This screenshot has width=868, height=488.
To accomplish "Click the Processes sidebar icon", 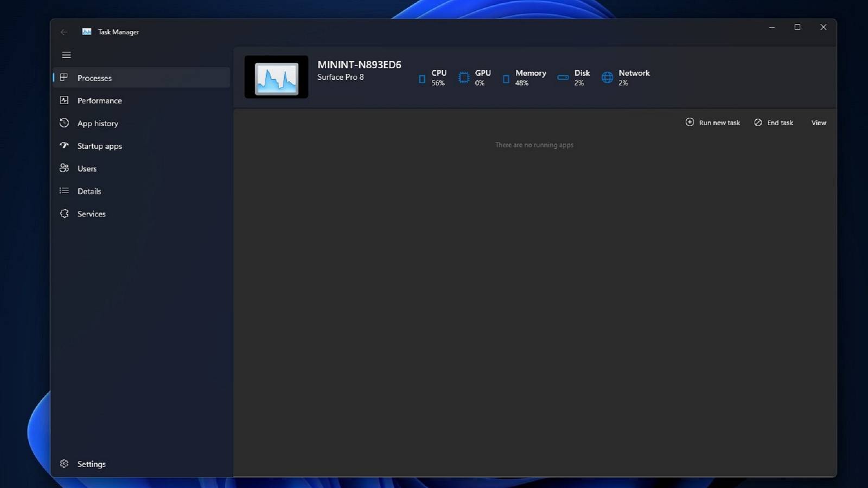I will (64, 78).
